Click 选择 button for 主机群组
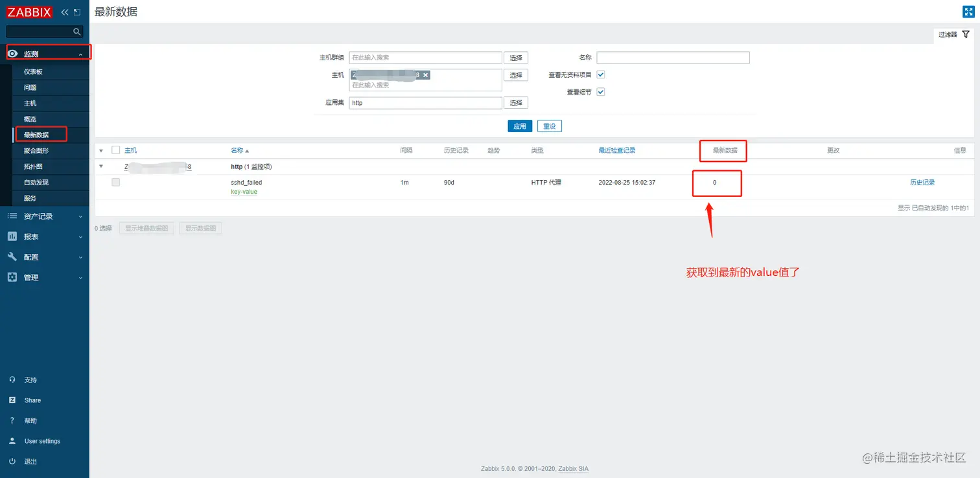The image size is (980, 478). pos(516,58)
